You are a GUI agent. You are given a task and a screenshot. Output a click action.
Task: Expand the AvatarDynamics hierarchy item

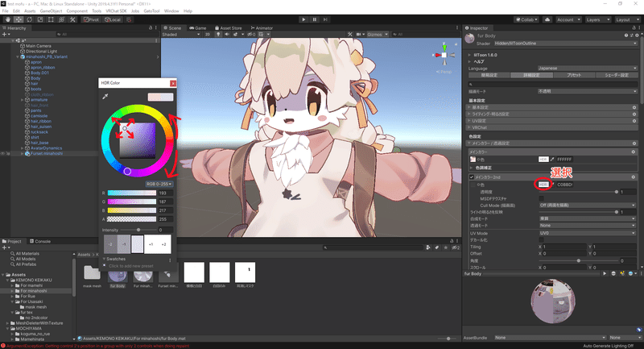point(23,148)
